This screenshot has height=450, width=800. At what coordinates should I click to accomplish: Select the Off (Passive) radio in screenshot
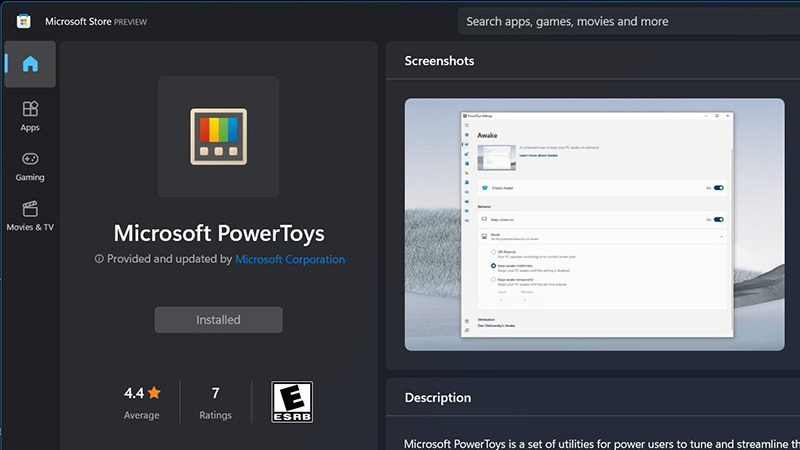point(493,252)
